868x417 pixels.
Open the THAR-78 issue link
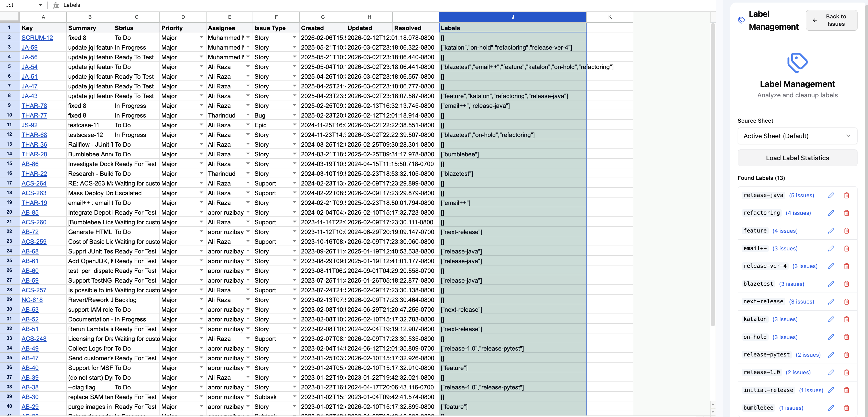pos(34,106)
